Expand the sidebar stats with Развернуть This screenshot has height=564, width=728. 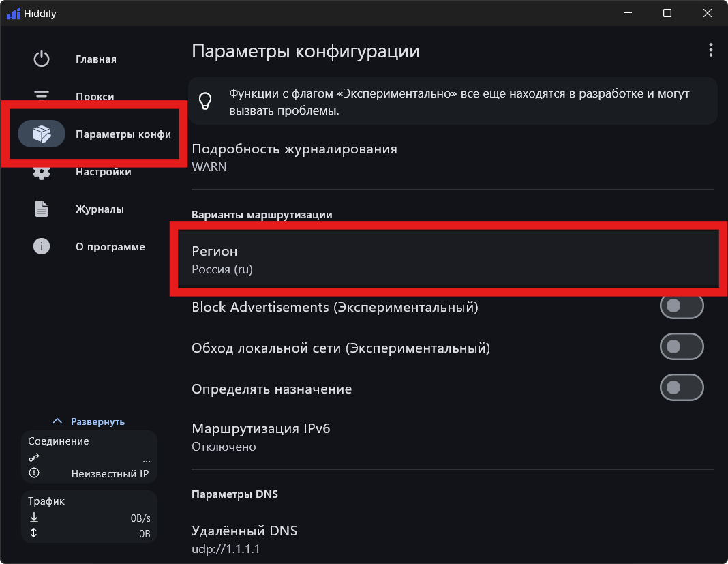[89, 421]
